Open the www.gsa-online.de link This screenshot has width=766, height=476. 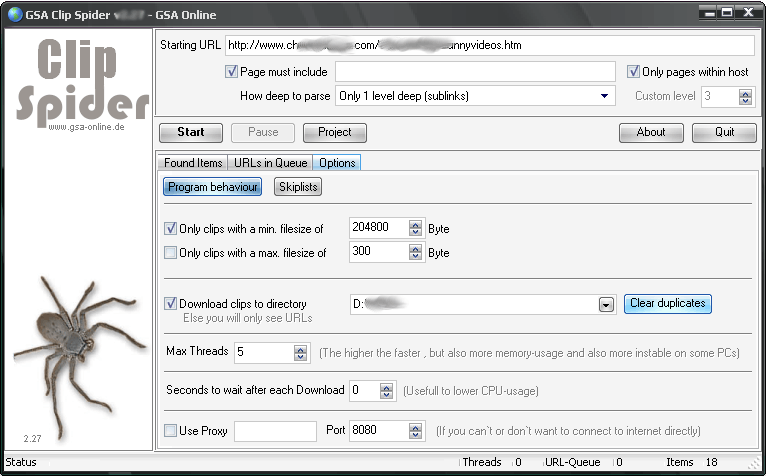point(86,127)
